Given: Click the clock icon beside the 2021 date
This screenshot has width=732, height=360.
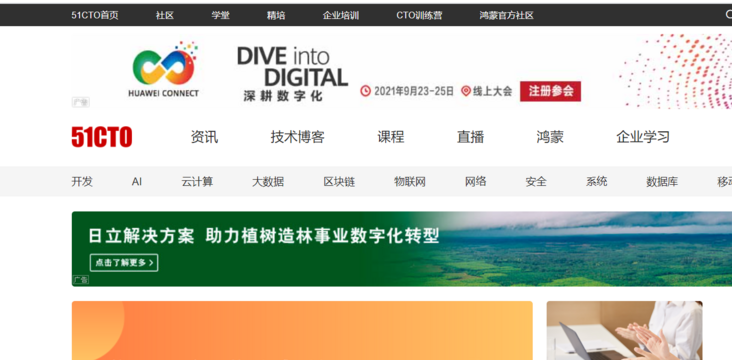Looking at the screenshot, I should click(365, 91).
